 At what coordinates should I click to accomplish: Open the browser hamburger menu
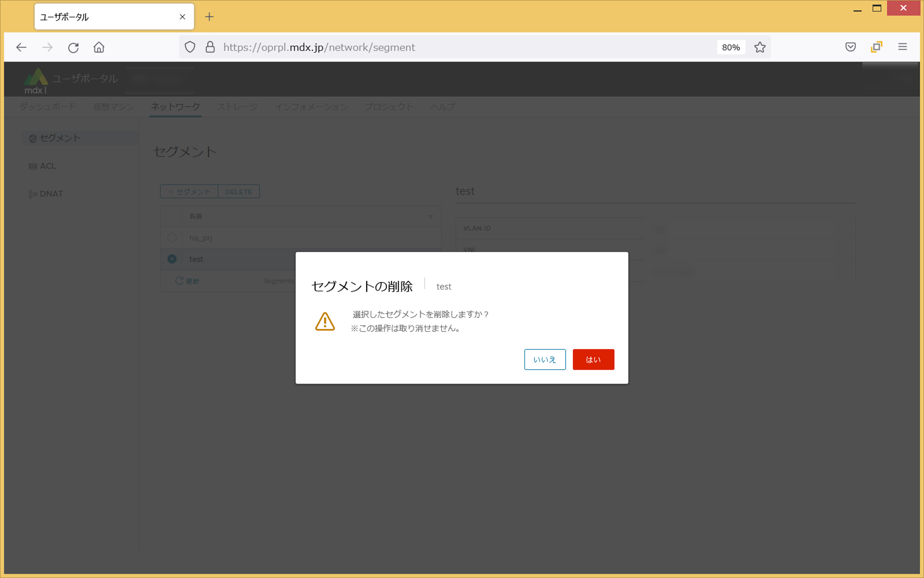[x=902, y=47]
